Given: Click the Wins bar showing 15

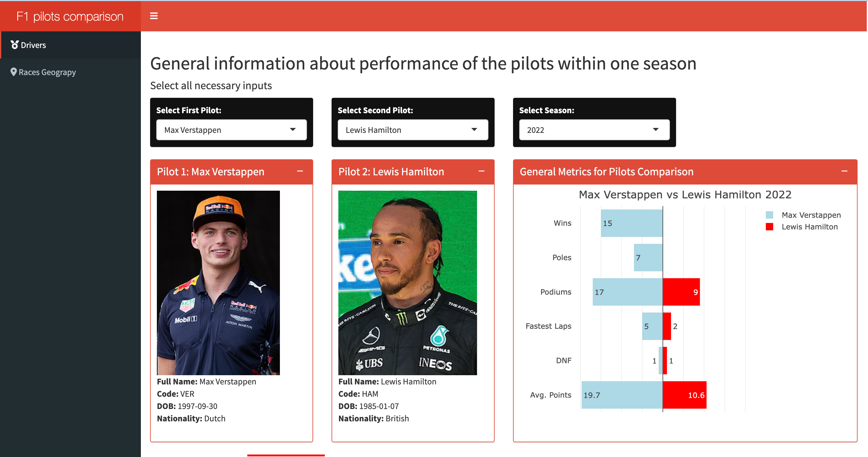Looking at the screenshot, I should pyautogui.click(x=631, y=223).
